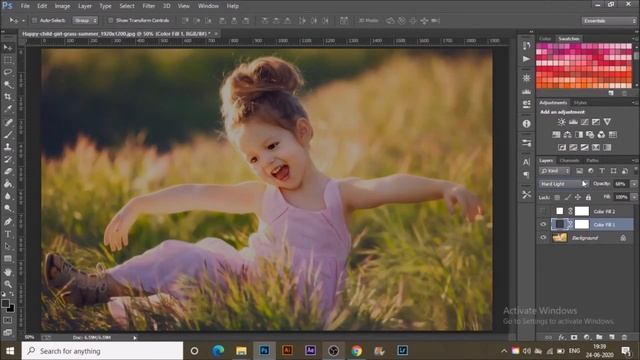Enable Show Transform Controls checkbox

click(111, 20)
